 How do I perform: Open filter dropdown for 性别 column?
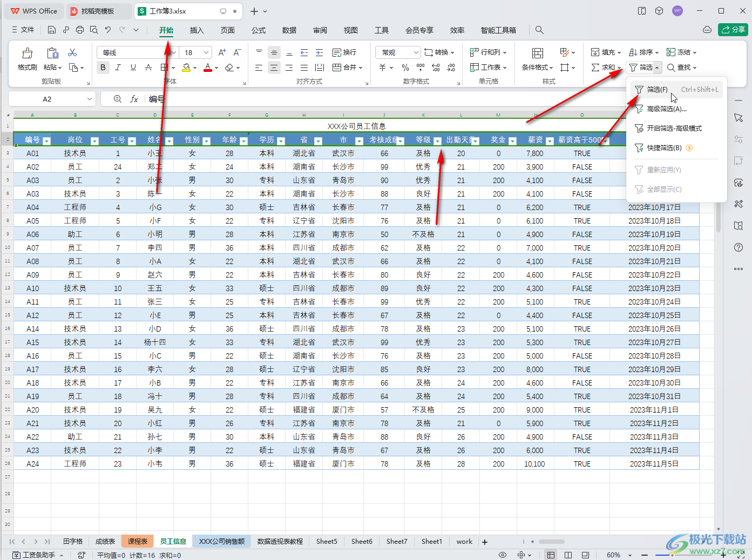click(x=206, y=140)
